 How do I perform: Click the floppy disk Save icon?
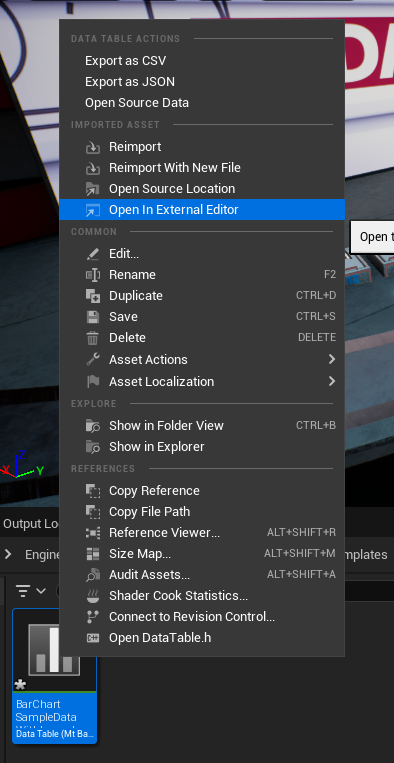click(x=92, y=317)
